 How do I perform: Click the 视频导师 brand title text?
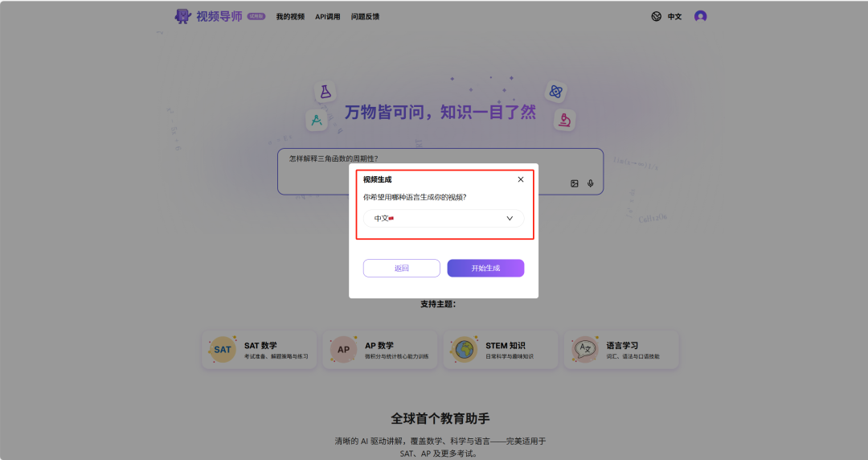click(219, 17)
